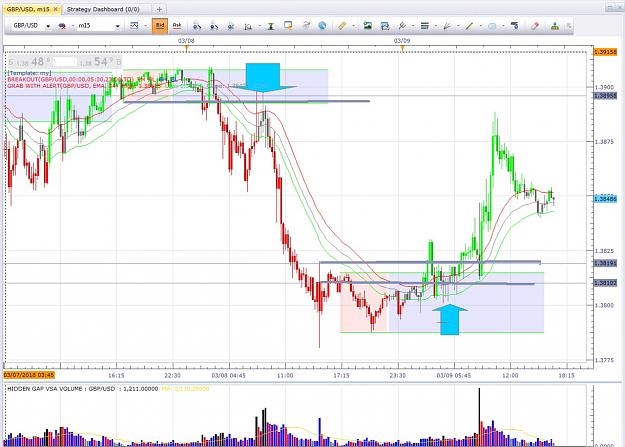Viewport: 625px width, 447px height.
Task: Select the trend line drawing tool
Action: click(470, 26)
